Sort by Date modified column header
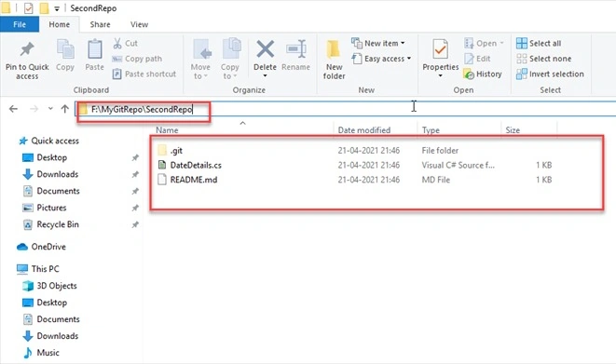 tap(364, 129)
